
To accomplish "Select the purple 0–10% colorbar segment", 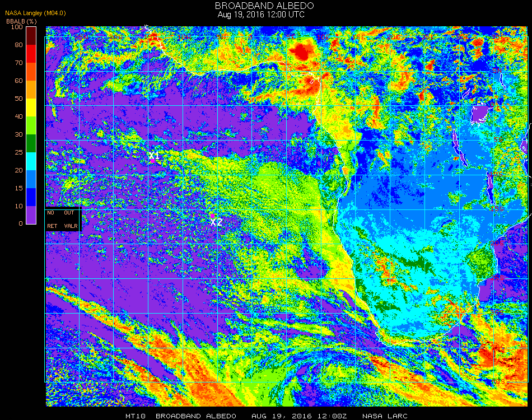I will click(x=31, y=215).
